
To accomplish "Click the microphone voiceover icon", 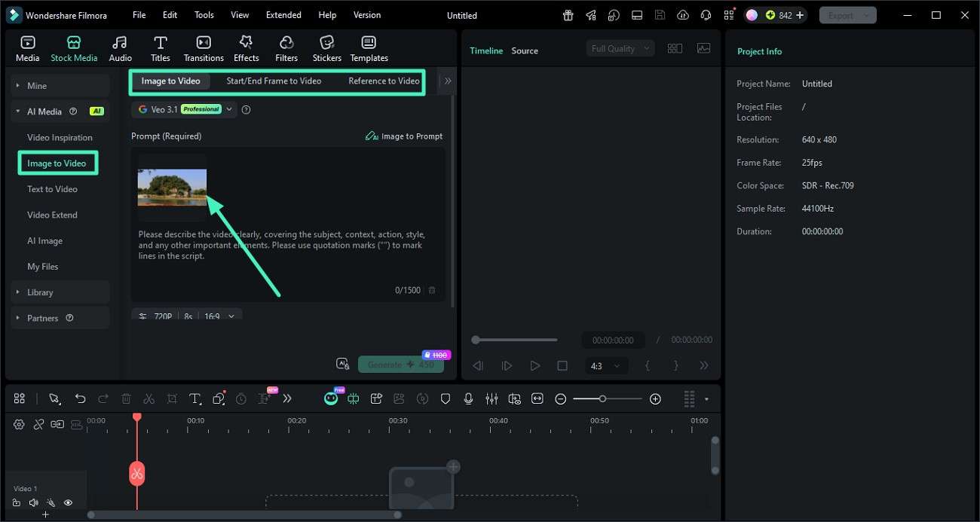I will [x=468, y=399].
